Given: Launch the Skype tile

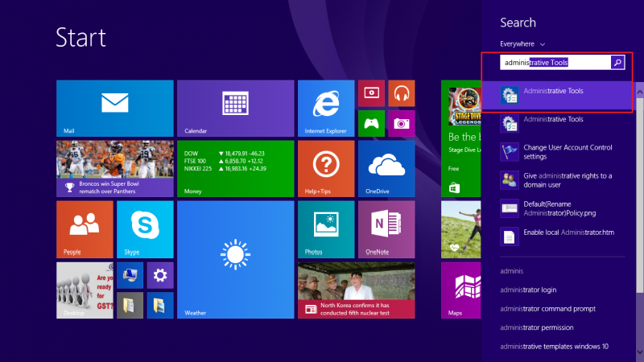Looking at the screenshot, I should pos(145,229).
